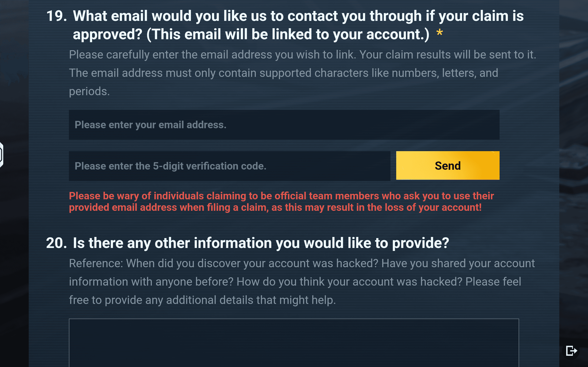Screen dimensions: 588x367
Task: Click the "must only contain supported characters" line
Action: [x=283, y=73]
